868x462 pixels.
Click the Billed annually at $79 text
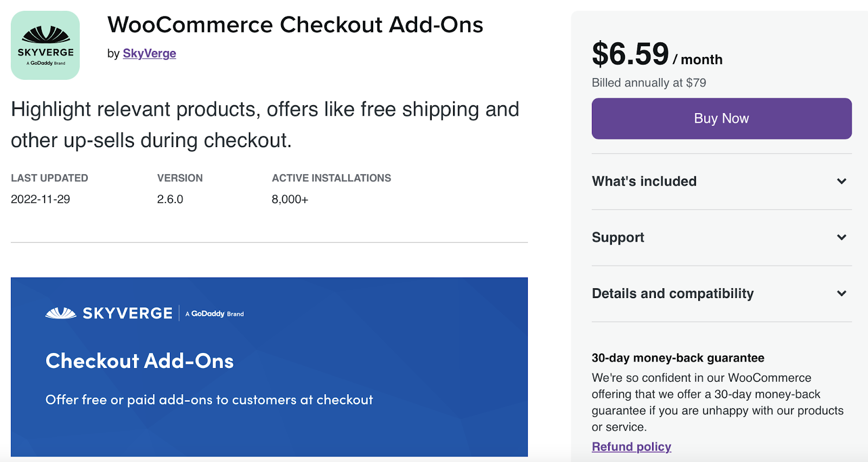[x=649, y=83]
